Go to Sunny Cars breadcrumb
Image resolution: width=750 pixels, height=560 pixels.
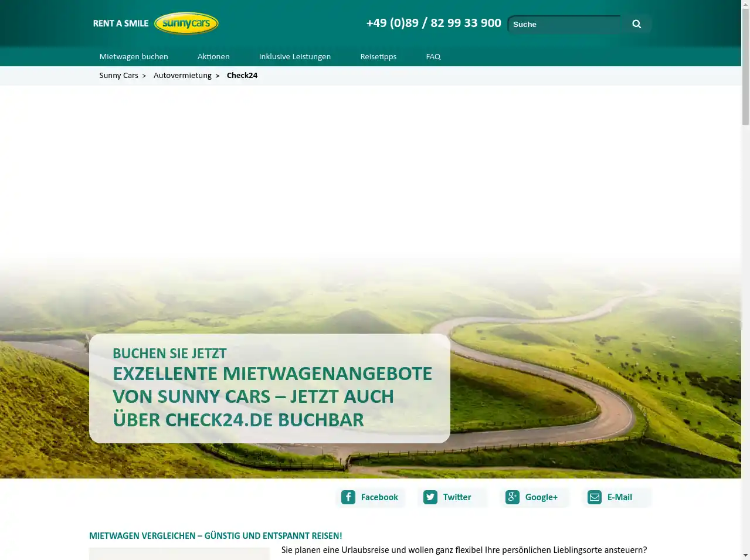[118, 76]
